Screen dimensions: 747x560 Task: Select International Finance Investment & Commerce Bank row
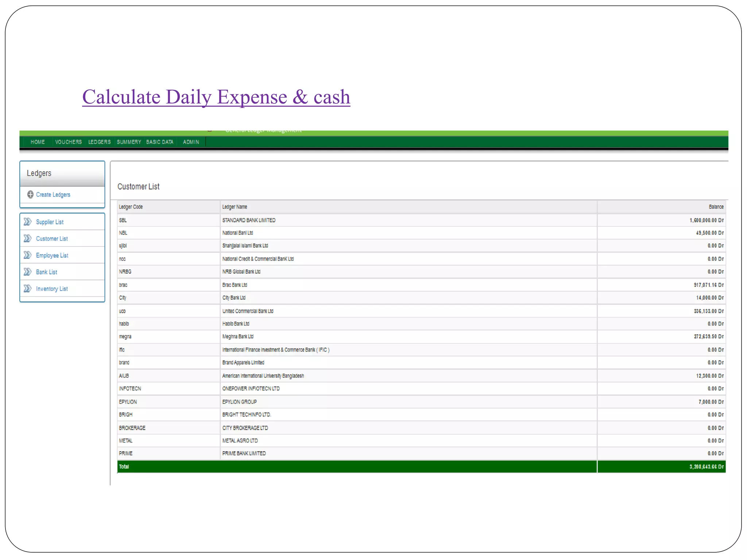421,350
